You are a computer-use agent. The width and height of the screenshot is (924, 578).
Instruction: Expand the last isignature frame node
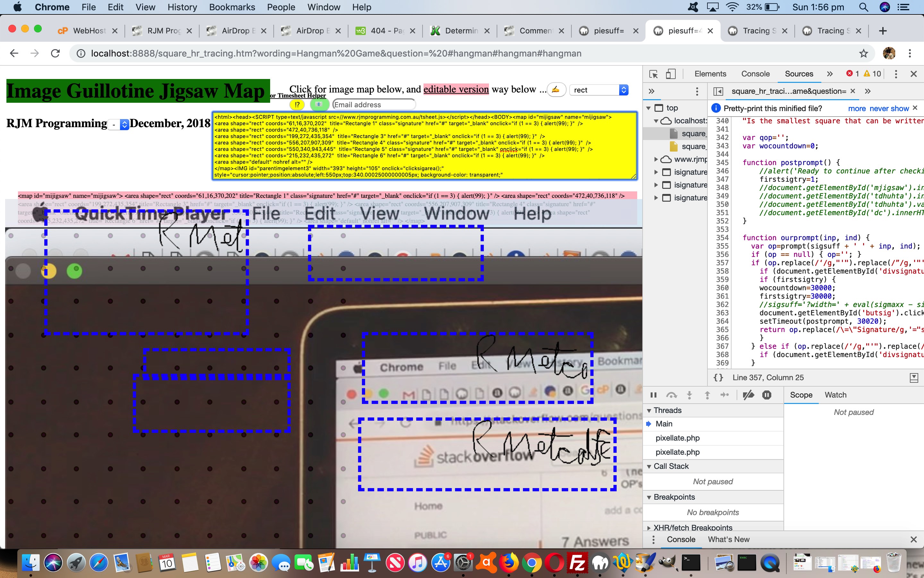click(x=656, y=197)
